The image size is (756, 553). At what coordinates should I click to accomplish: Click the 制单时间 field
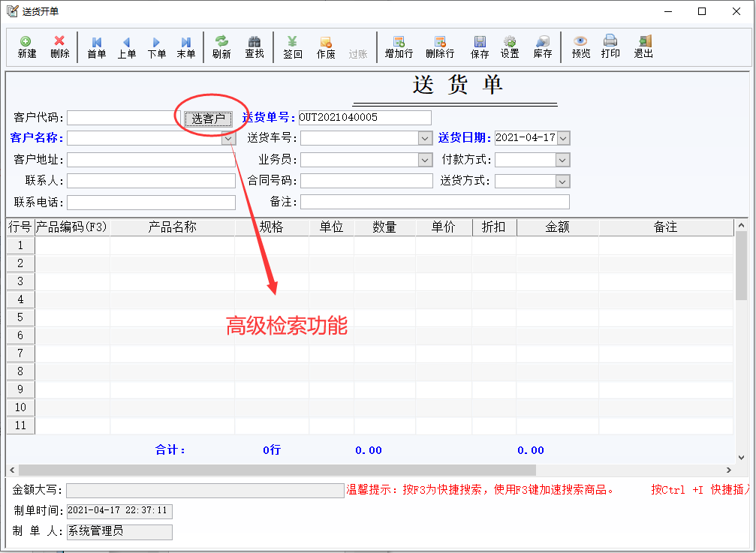[x=119, y=511]
